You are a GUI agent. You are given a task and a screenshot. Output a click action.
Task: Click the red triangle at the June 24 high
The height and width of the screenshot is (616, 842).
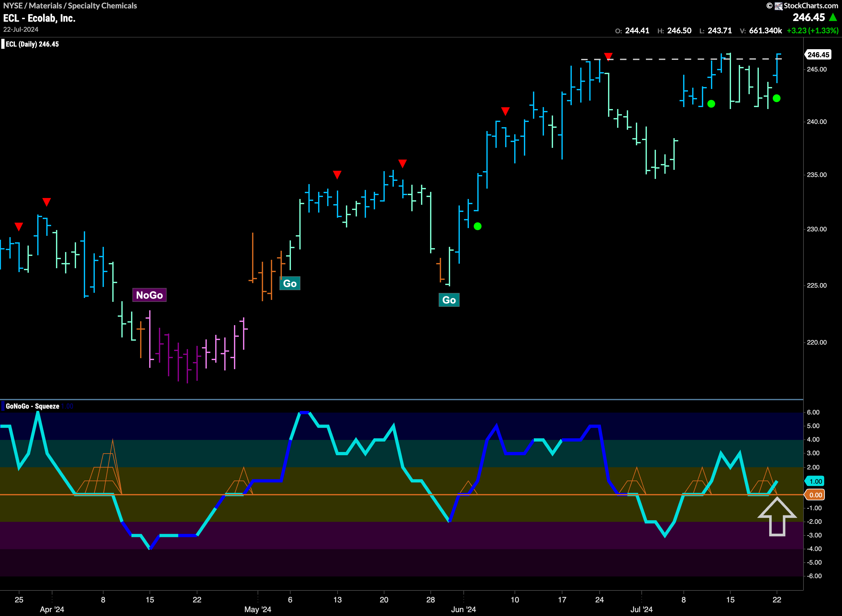(x=608, y=56)
